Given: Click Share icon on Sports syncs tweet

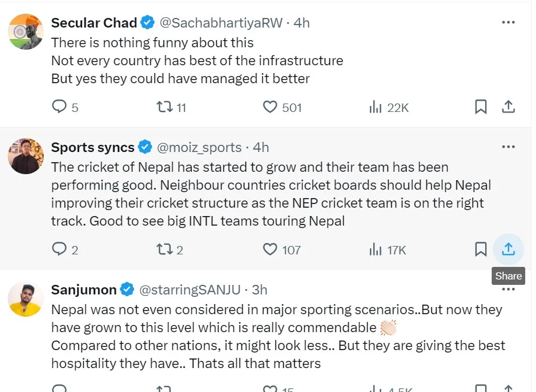Looking at the screenshot, I should 508,249.
